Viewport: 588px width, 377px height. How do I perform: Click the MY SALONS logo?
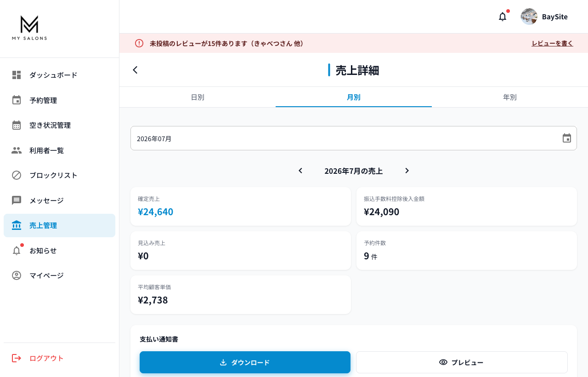pos(29,28)
